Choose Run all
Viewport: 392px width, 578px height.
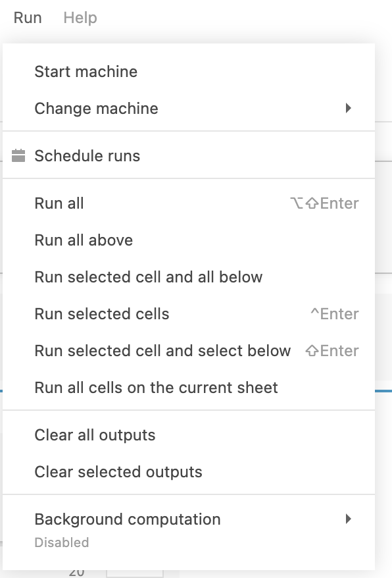coord(59,203)
